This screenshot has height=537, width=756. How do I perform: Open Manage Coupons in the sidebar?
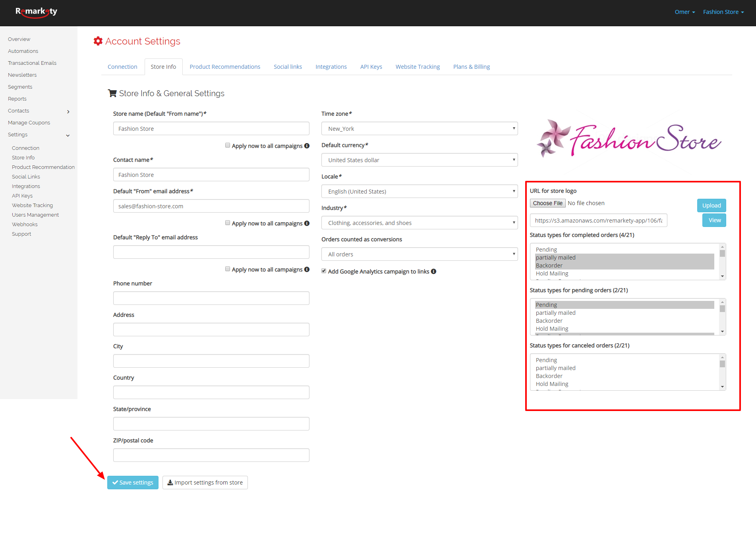(x=29, y=123)
